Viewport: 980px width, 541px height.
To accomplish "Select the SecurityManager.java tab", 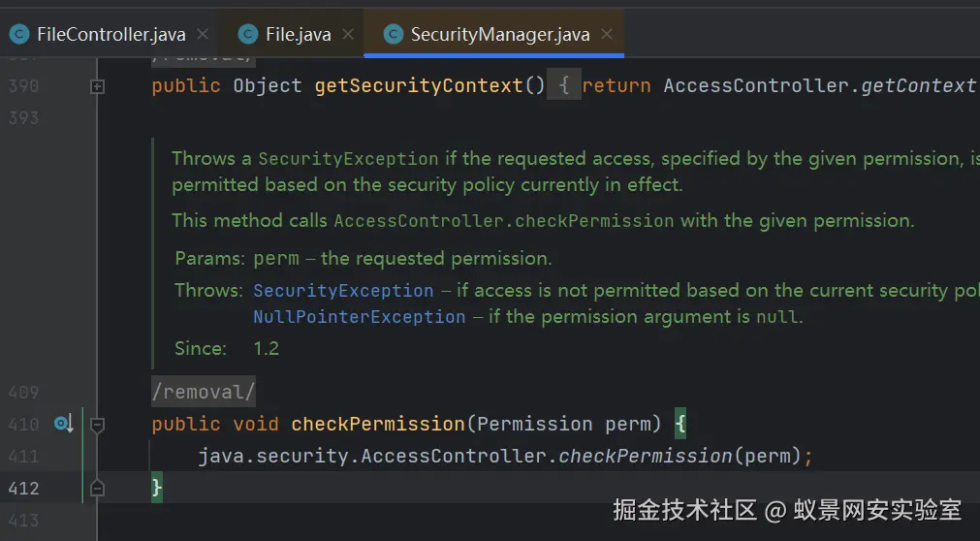I will point(499,35).
